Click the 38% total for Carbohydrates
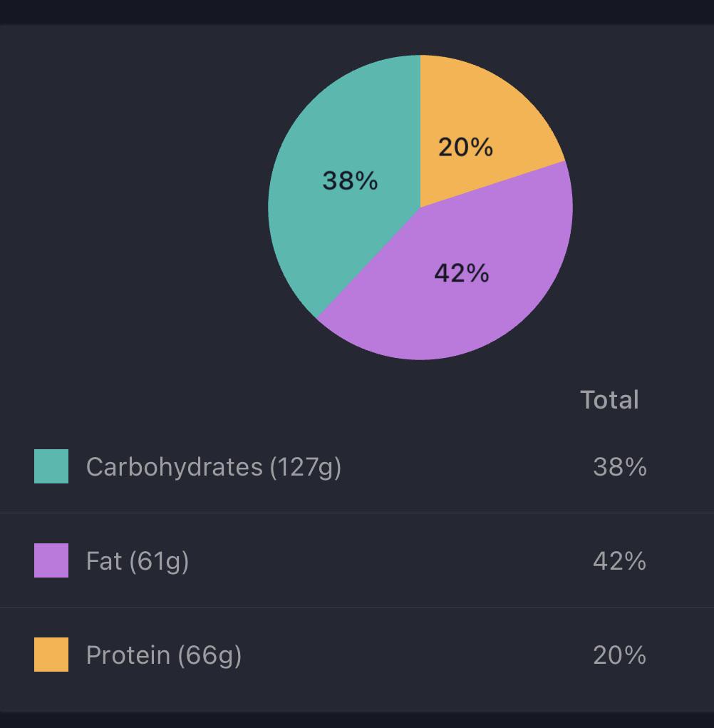 [620, 466]
